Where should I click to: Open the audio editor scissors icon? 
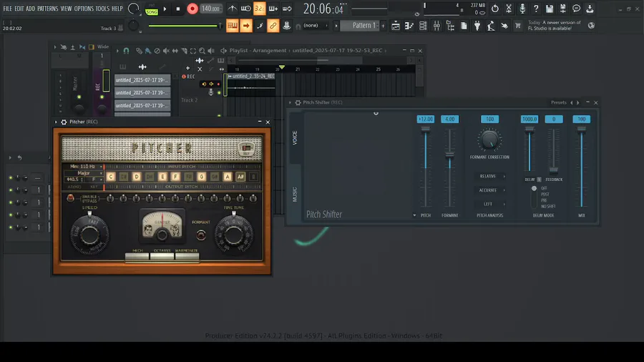click(x=509, y=9)
